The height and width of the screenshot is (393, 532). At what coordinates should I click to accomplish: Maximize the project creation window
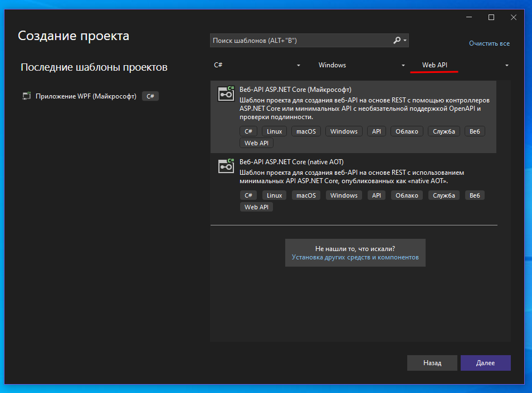491,18
